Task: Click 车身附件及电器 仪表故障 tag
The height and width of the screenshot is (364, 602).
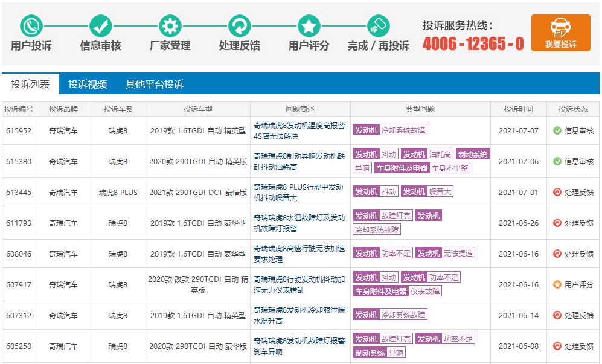Action: click(397, 291)
